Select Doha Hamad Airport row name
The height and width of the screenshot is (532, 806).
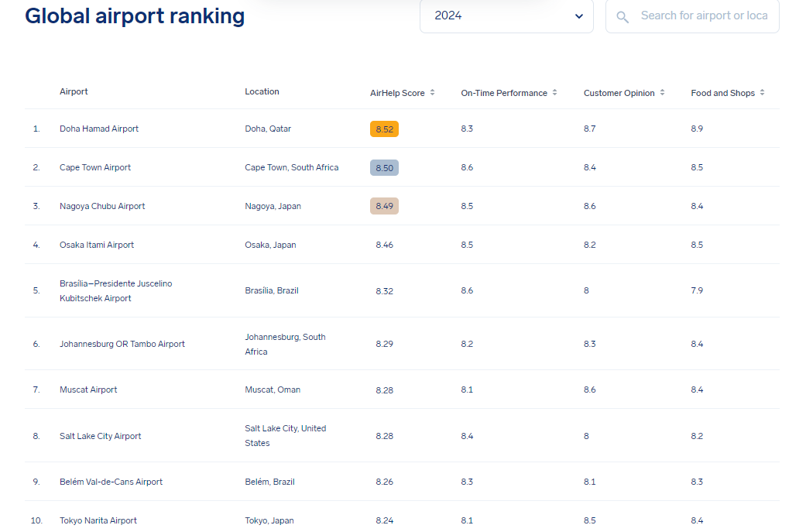99,129
